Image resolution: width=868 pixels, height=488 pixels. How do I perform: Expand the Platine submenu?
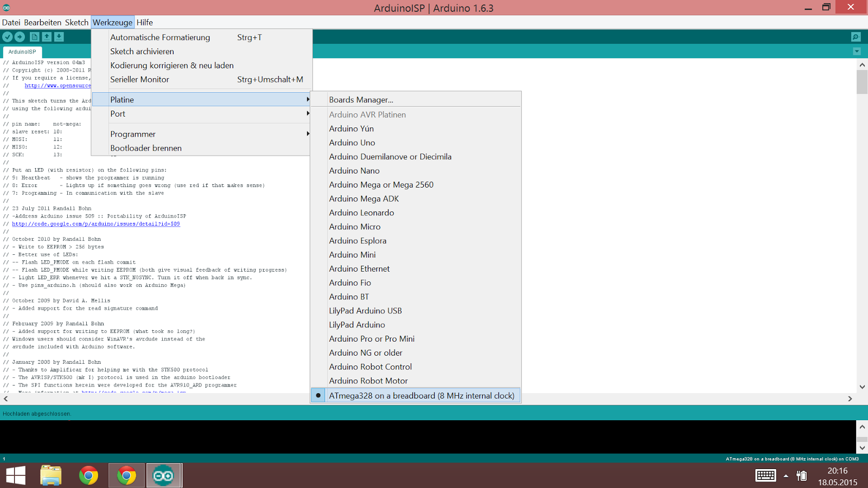click(202, 100)
